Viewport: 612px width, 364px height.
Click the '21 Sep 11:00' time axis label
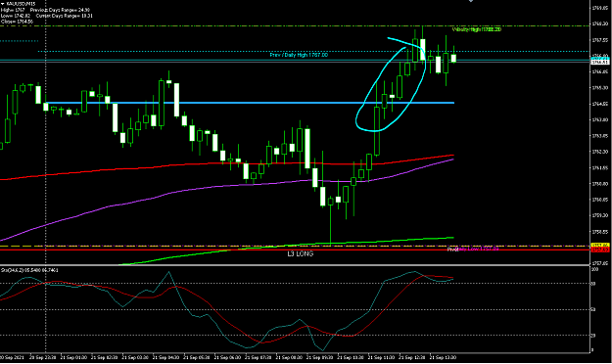(381, 357)
